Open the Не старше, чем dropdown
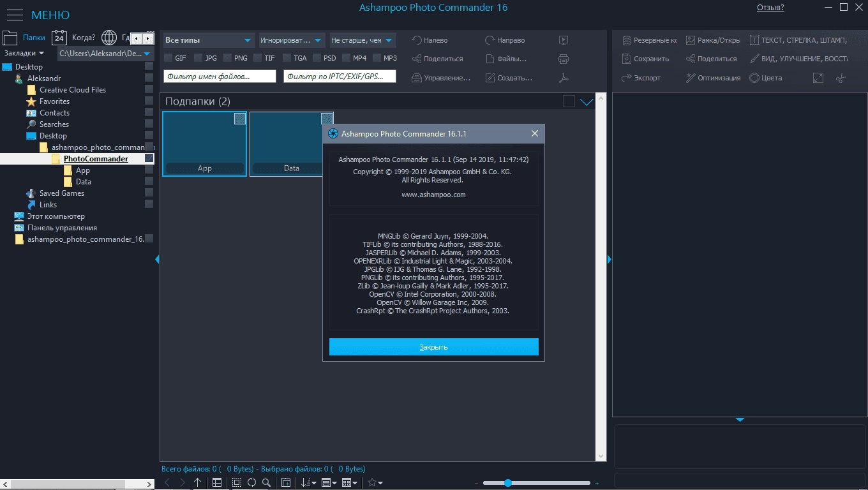 point(363,40)
